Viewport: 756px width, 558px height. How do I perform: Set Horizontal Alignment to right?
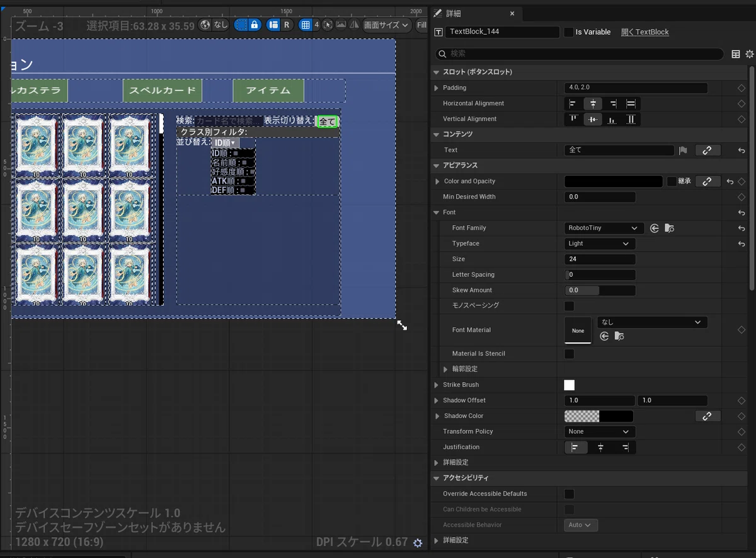(x=612, y=103)
